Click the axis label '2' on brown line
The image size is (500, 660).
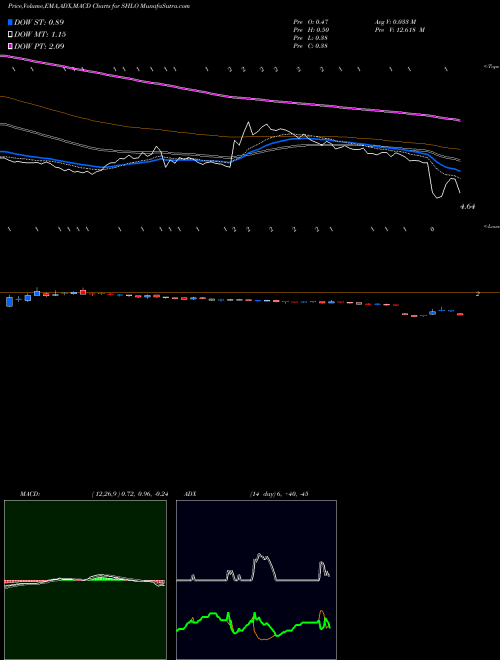[x=478, y=294]
